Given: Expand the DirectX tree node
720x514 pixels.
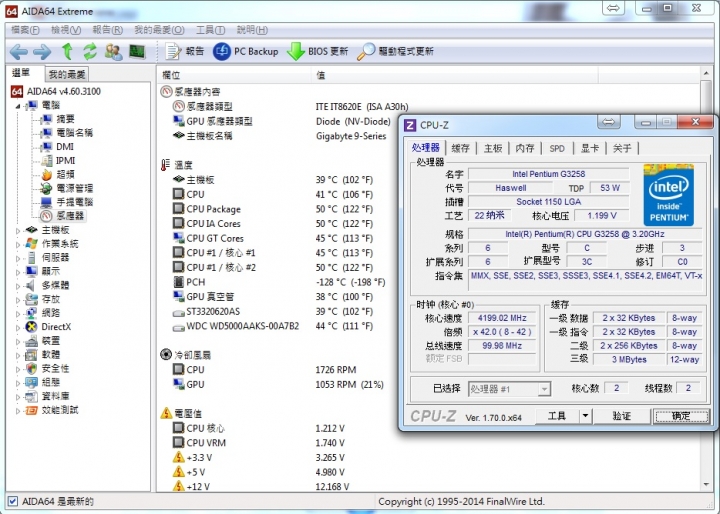Looking at the screenshot, I should click(18, 328).
